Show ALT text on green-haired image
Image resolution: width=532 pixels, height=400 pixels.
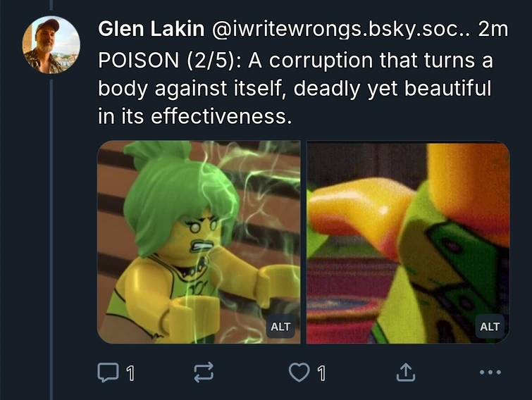pyautogui.click(x=280, y=327)
